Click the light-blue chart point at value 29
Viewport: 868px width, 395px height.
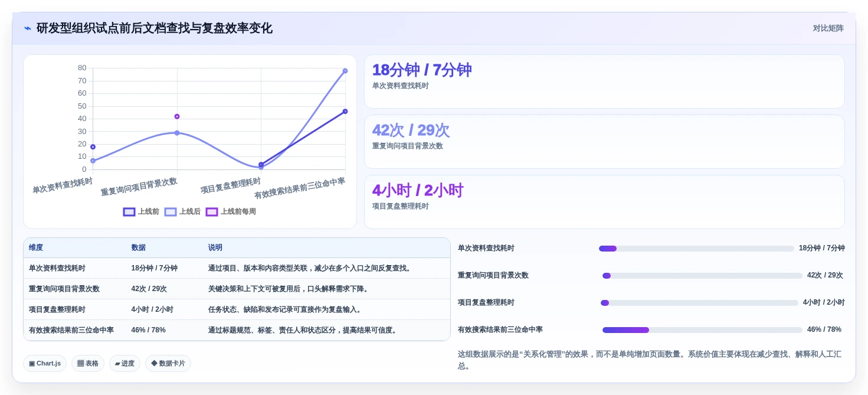[x=177, y=133]
